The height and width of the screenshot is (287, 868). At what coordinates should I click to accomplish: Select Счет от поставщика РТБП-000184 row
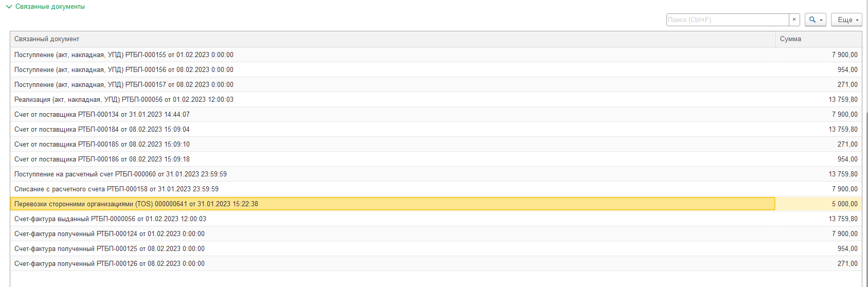[x=436, y=129]
